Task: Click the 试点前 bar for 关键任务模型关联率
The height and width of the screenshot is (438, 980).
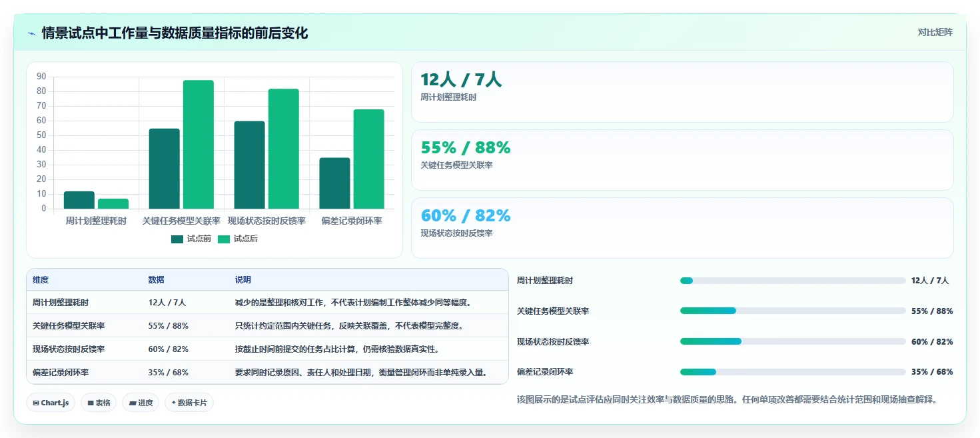Action: pos(165,169)
